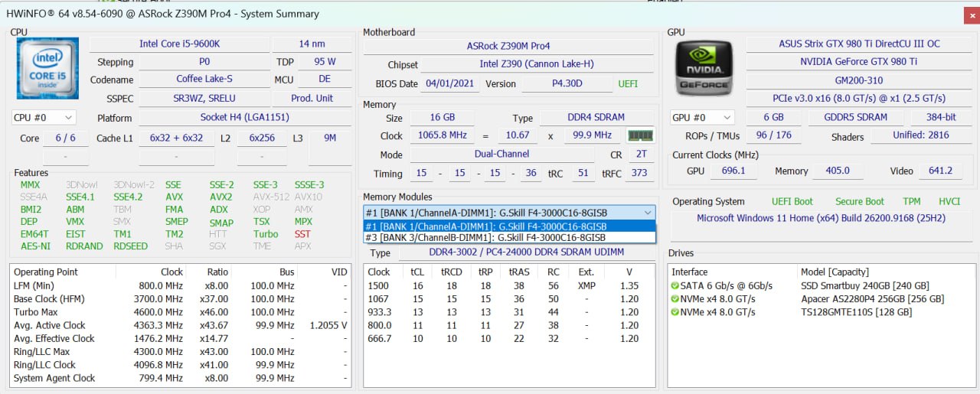
Task: Click the RDSEED feature label
Action: [x=131, y=246]
